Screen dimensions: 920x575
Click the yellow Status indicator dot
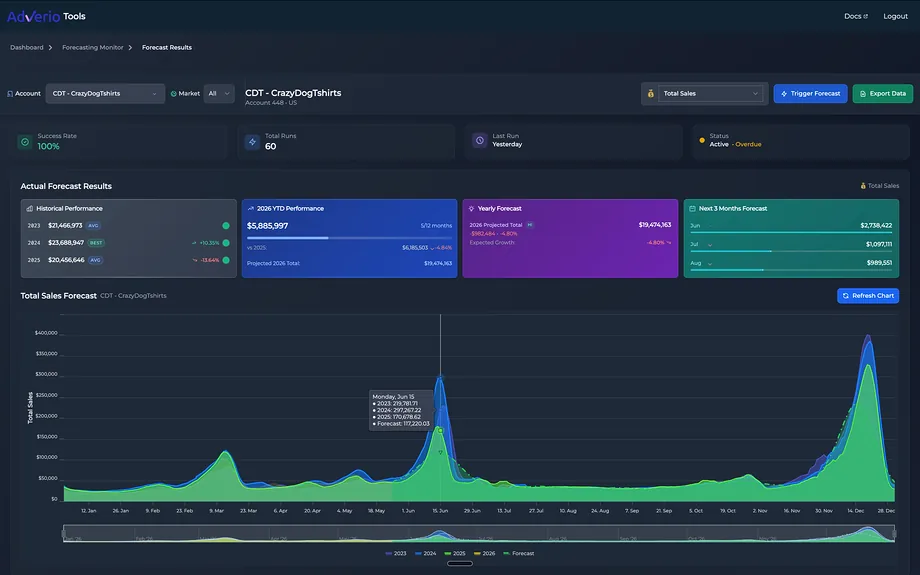[x=702, y=140]
